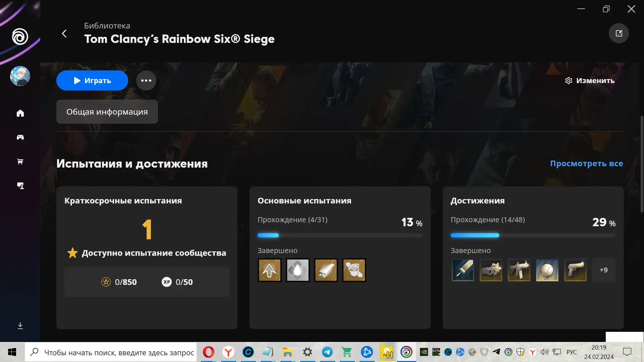Open the Windows notification center icon

pyautogui.click(x=627, y=352)
